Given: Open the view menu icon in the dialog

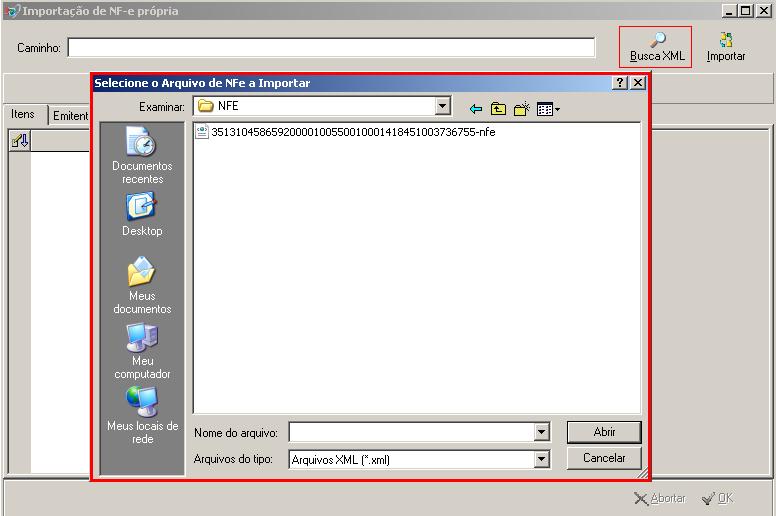Looking at the screenshot, I should coord(548,109).
